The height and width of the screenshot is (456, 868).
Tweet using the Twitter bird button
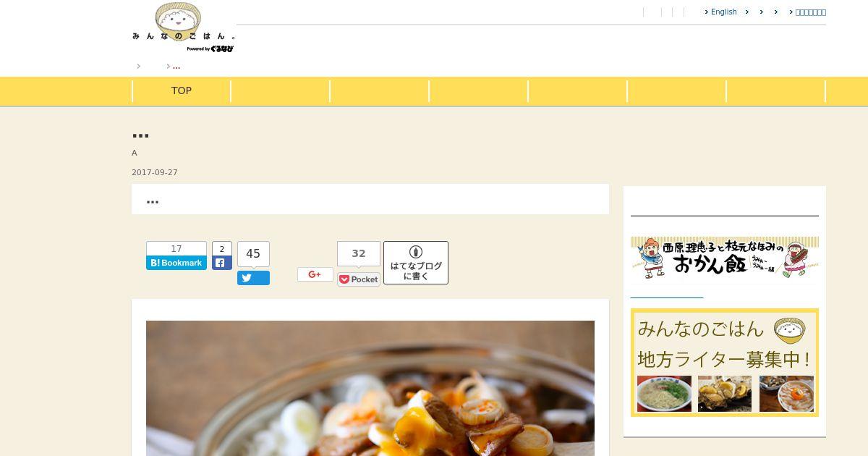253,278
